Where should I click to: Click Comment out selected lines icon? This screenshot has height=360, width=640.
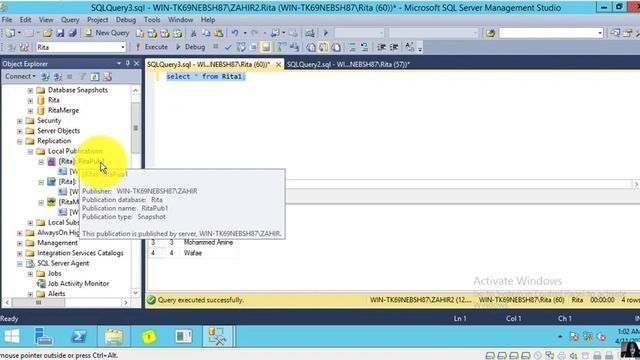point(352,47)
